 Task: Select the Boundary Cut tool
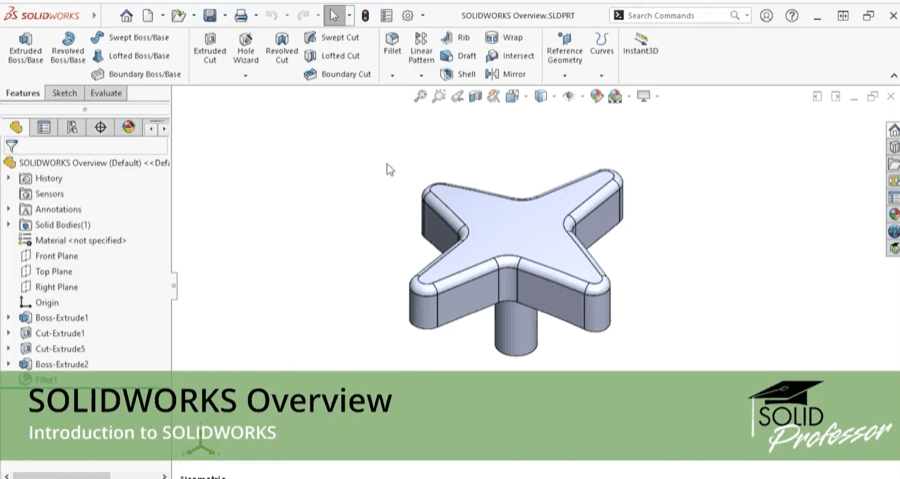(x=338, y=74)
